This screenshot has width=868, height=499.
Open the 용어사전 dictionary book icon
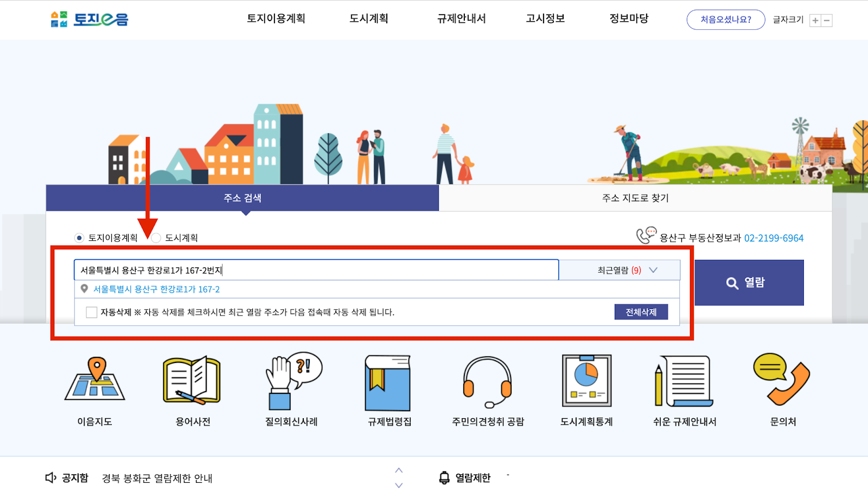click(x=192, y=380)
